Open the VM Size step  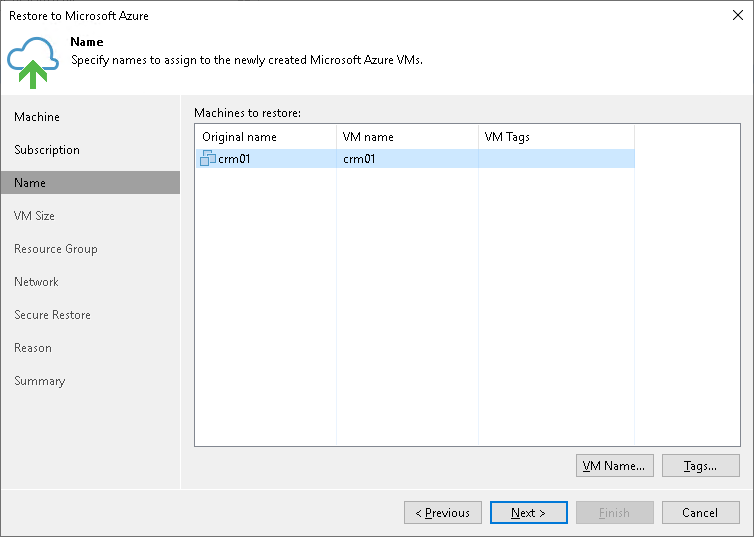(x=34, y=216)
